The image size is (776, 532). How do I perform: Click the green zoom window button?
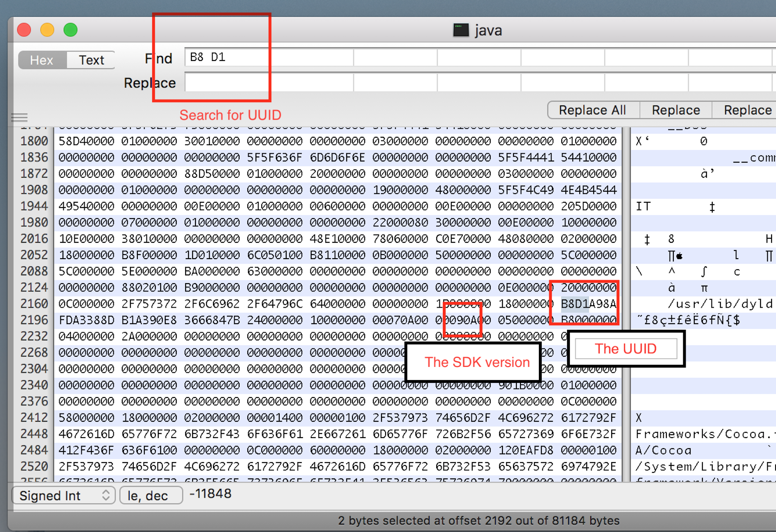[x=70, y=30]
